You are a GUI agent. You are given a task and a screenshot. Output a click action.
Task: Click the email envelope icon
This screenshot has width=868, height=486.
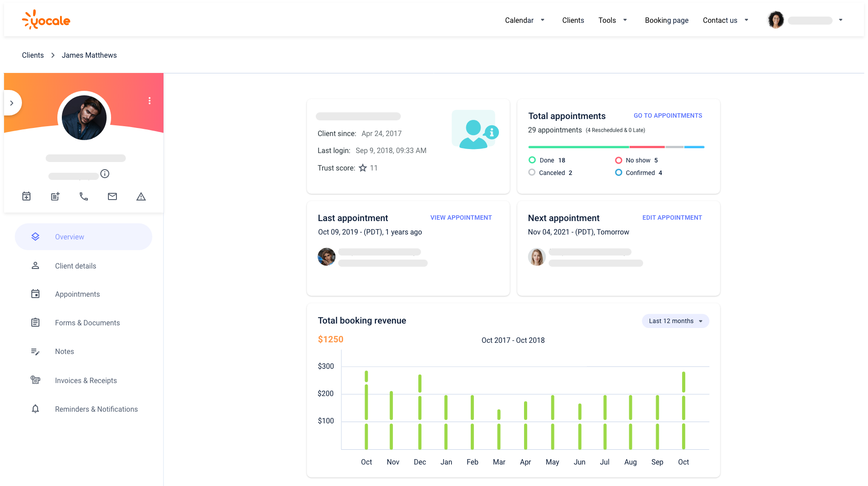point(112,196)
